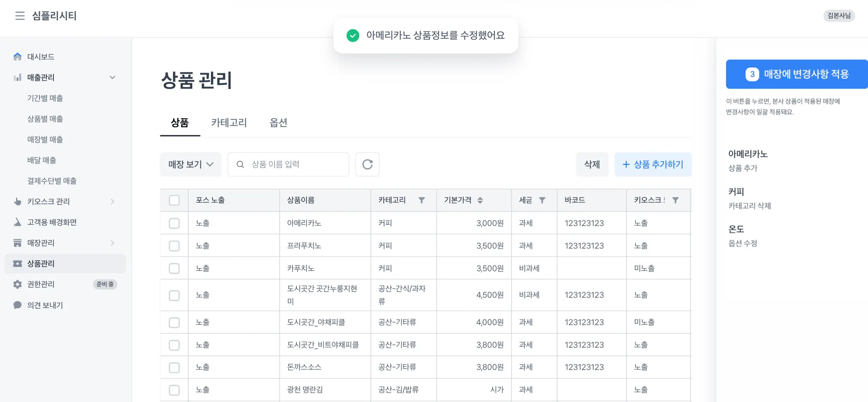Check the 카푸치노 row checkbox

pyautogui.click(x=174, y=268)
